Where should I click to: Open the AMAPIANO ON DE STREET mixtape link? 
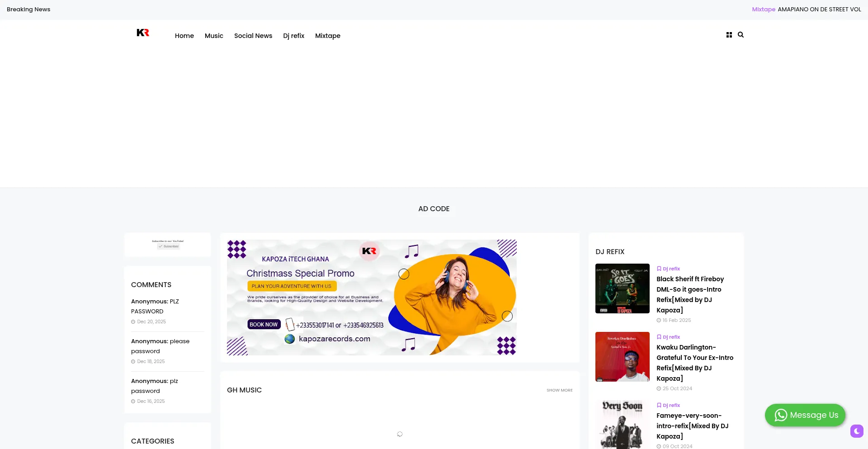819,9
